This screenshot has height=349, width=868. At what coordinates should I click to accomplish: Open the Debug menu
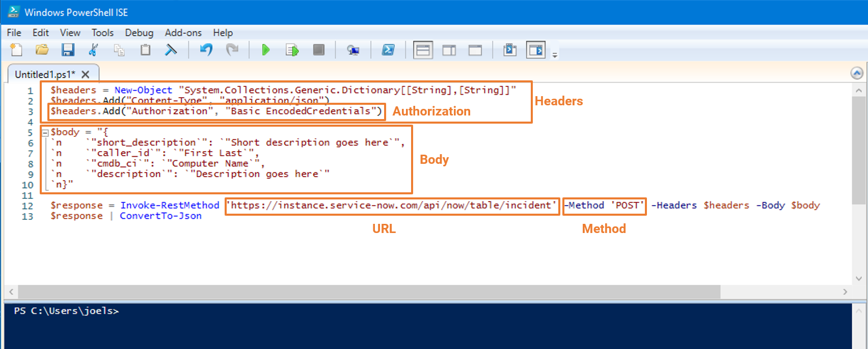point(139,33)
